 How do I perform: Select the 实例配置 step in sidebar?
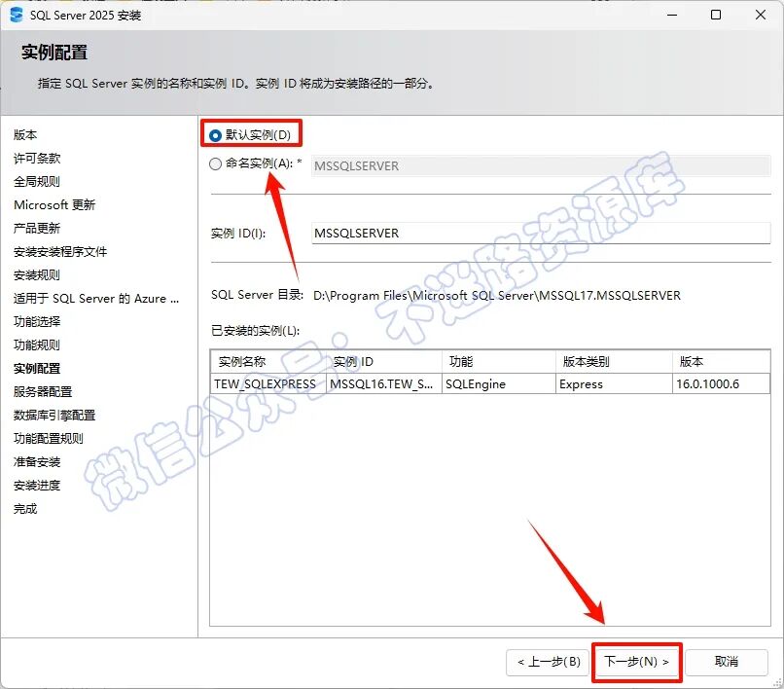pos(37,368)
